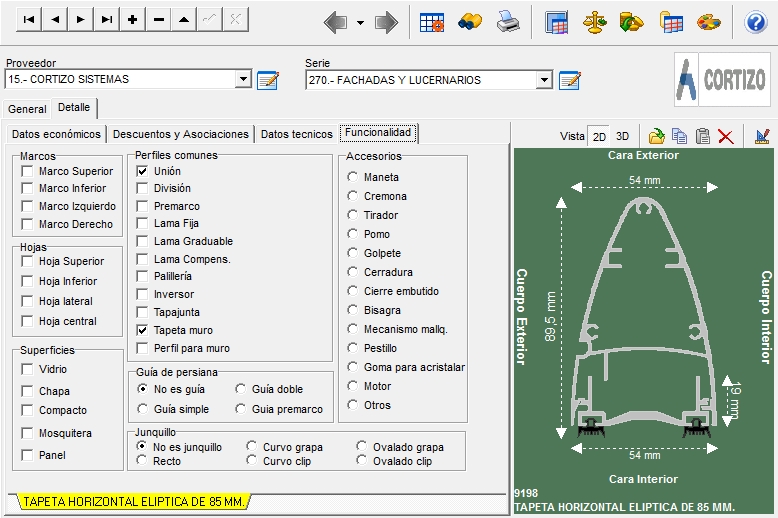Switch to the General tab
This screenshot has height=518, width=778.
pyautogui.click(x=27, y=109)
